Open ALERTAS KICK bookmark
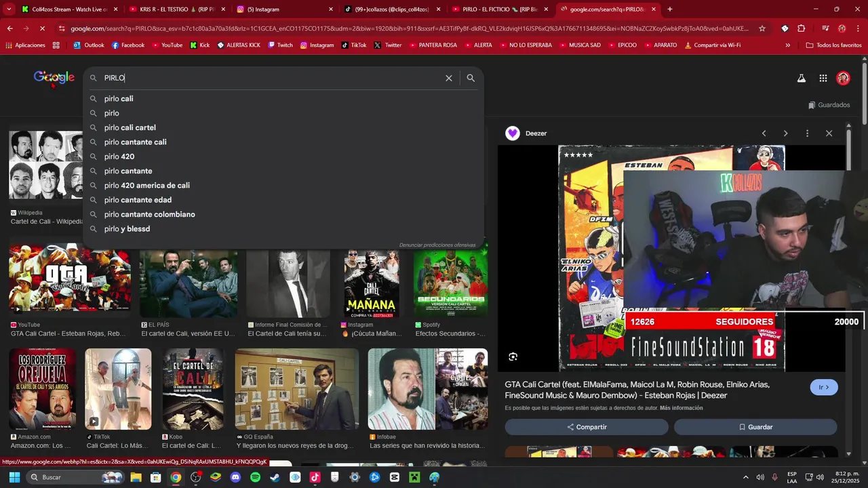 [x=239, y=45]
